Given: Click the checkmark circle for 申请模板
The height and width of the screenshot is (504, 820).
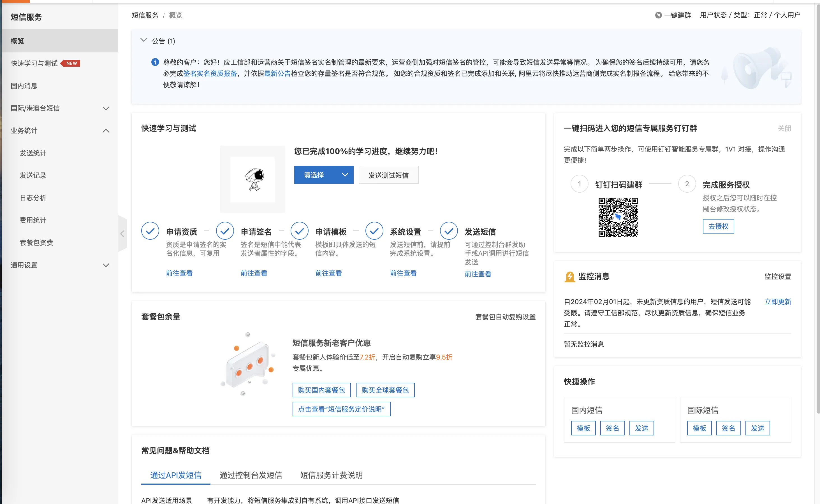Looking at the screenshot, I should click(299, 231).
